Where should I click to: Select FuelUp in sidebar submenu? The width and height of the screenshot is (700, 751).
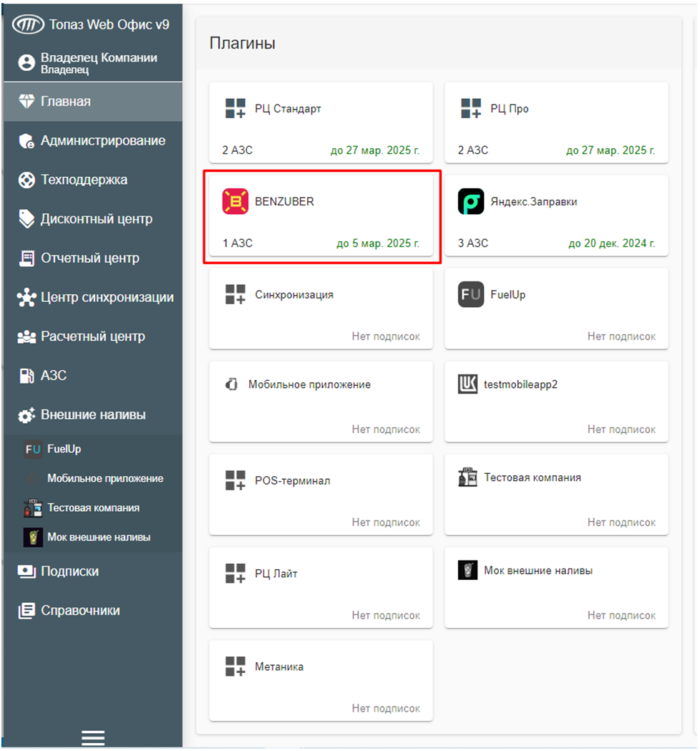tap(93, 450)
